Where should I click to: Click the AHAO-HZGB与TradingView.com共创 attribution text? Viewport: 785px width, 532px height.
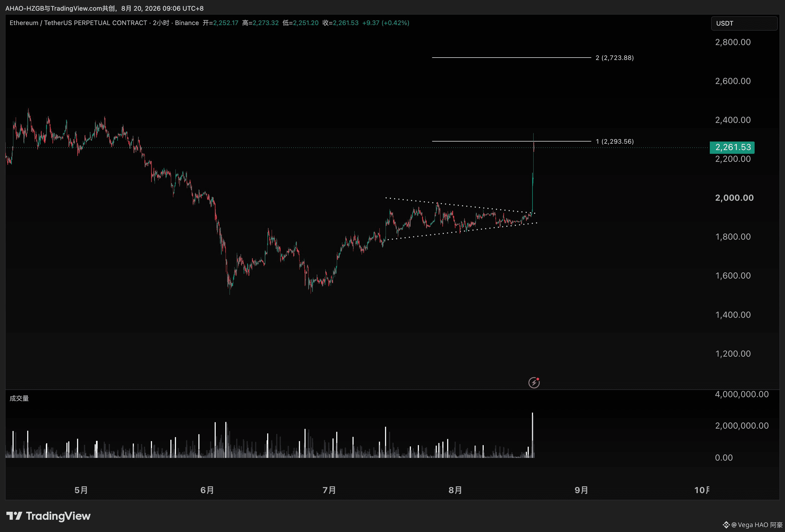pyautogui.click(x=60, y=9)
